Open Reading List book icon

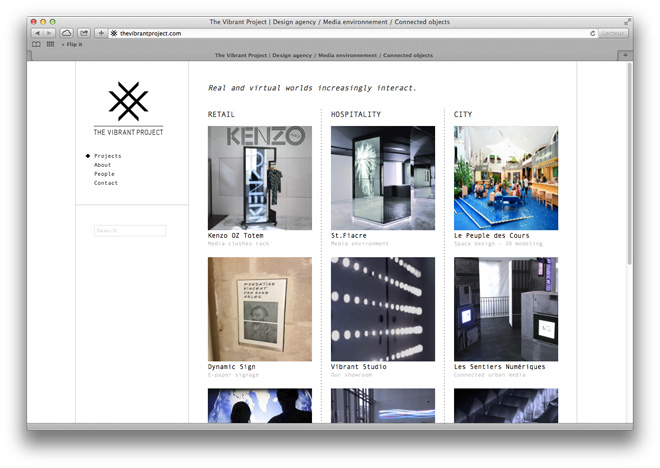(x=37, y=44)
